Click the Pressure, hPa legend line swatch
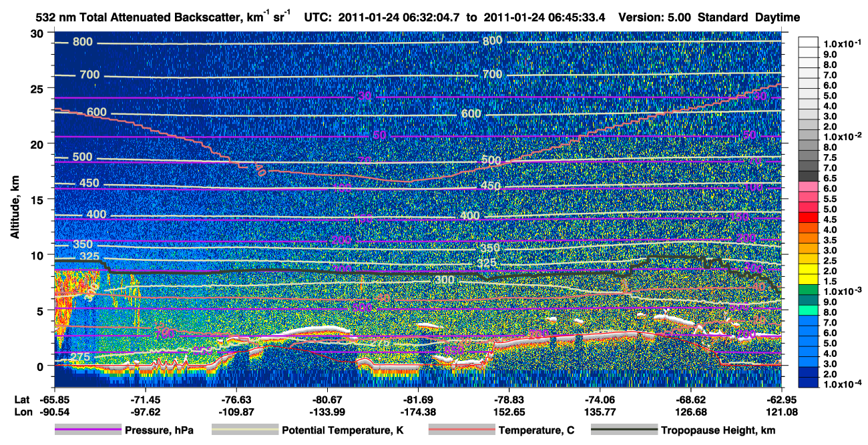This screenshot has width=868, height=445. coord(87,430)
